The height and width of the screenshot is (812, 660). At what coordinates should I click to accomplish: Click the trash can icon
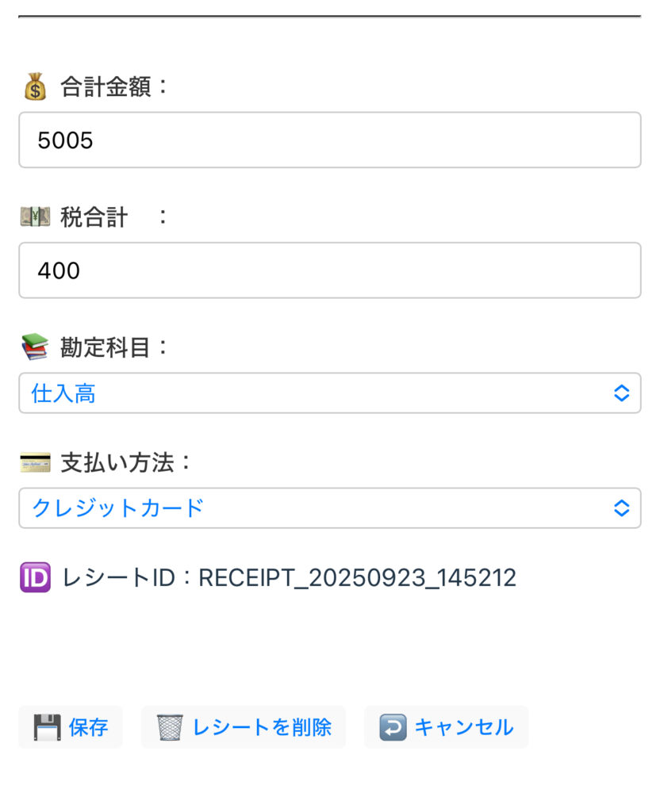170,727
